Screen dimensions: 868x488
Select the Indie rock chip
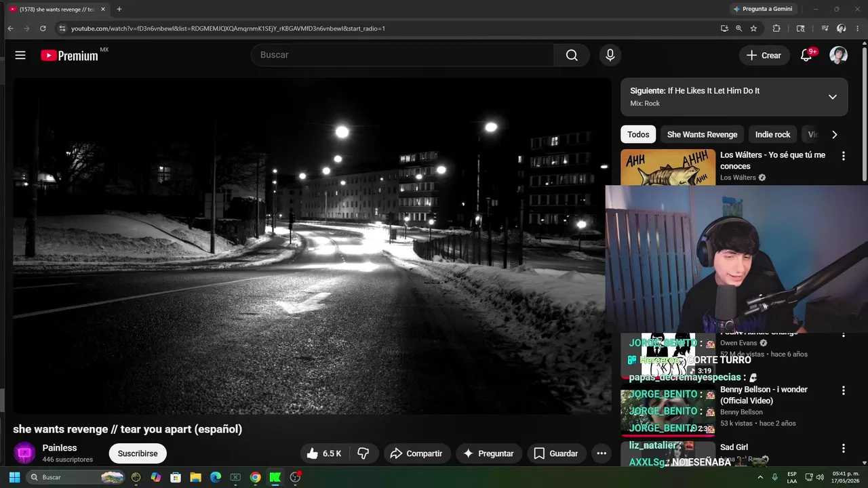click(x=772, y=134)
